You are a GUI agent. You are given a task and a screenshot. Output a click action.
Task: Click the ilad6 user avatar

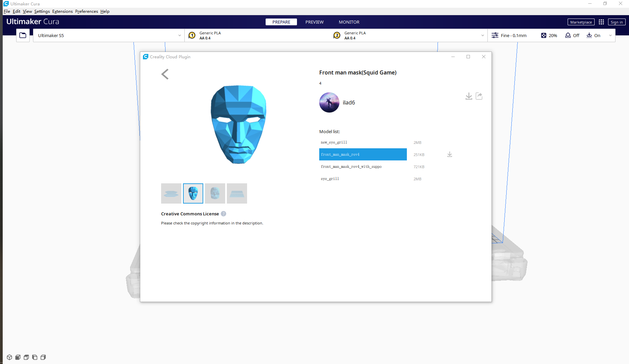click(329, 102)
